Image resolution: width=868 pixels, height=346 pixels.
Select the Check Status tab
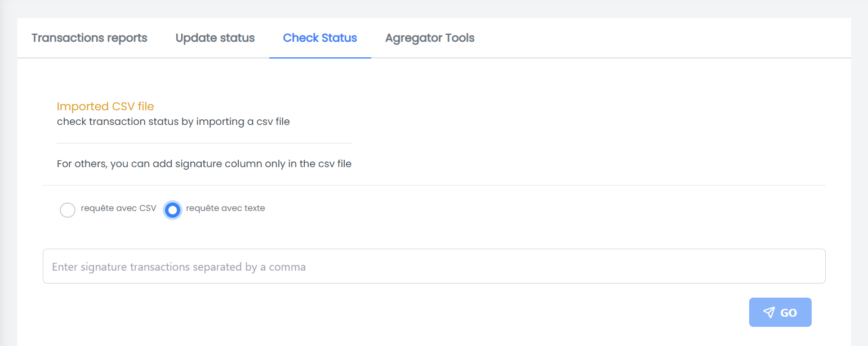click(x=320, y=38)
